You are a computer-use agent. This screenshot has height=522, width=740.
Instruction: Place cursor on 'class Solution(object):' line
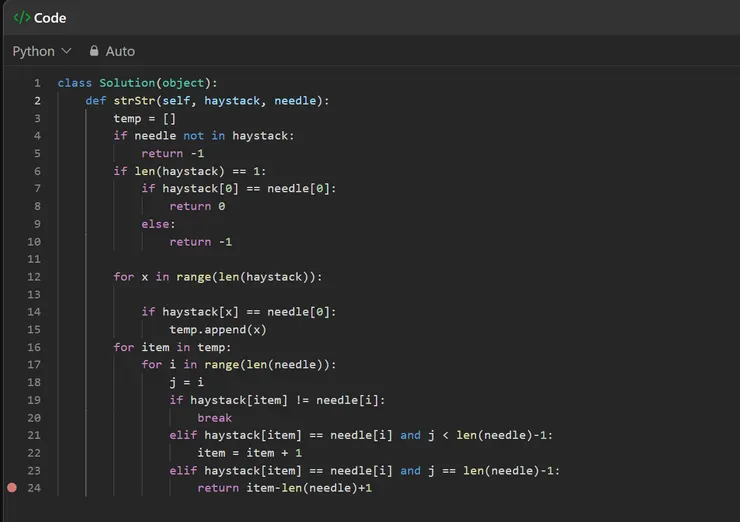[137, 83]
